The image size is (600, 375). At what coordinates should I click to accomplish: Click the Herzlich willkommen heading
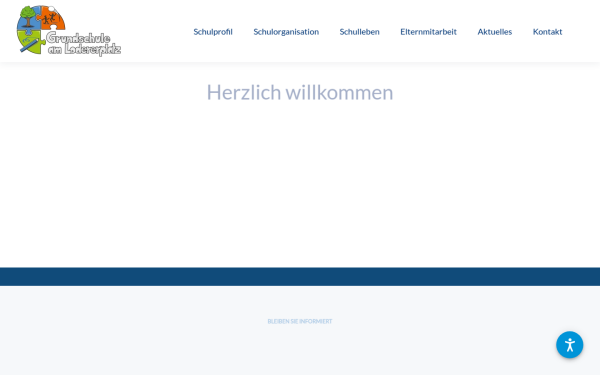pos(300,92)
